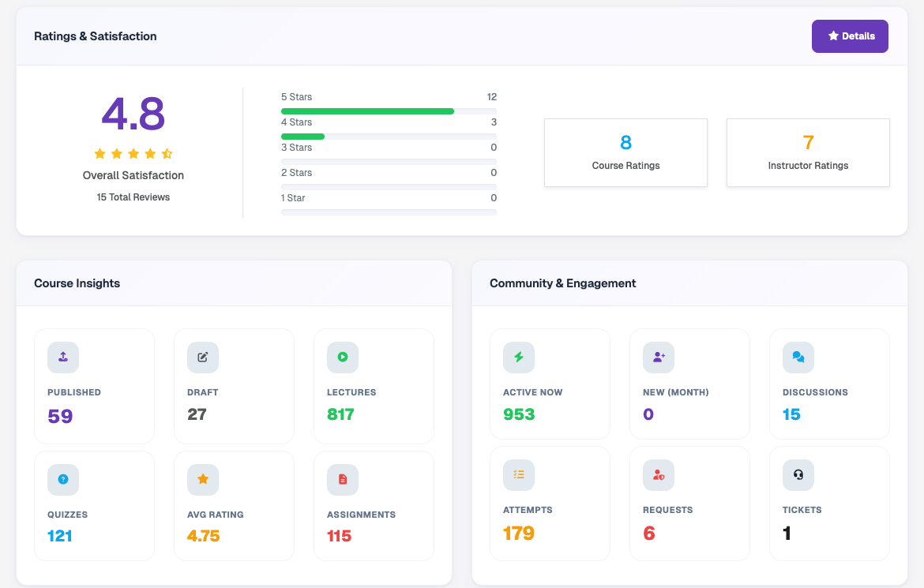Click the Assignments document icon
This screenshot has height=588, width=924.
(x=343, y=480)
